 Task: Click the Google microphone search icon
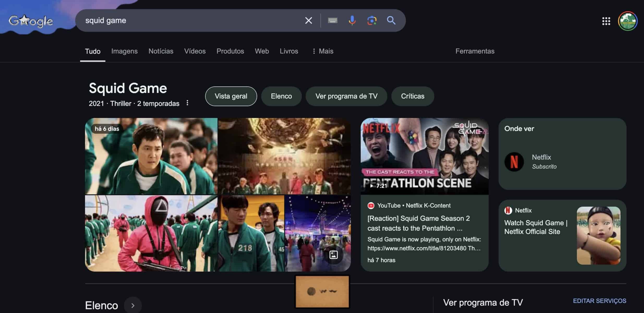tap(352, 20)
